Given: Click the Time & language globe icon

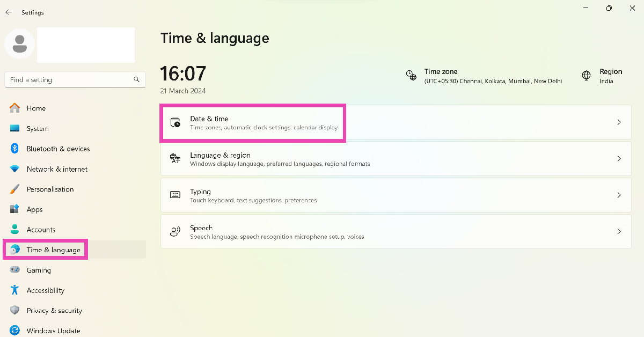Looking at the screenshot, I should (15, 250).
